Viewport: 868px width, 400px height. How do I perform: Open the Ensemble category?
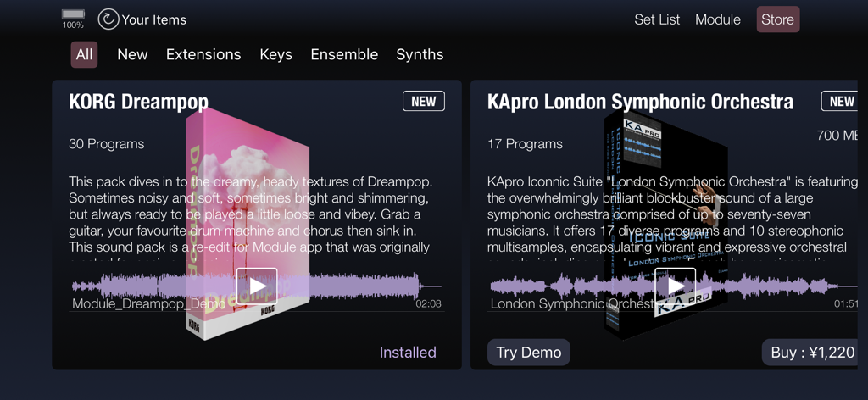click(x=344, y=55)
